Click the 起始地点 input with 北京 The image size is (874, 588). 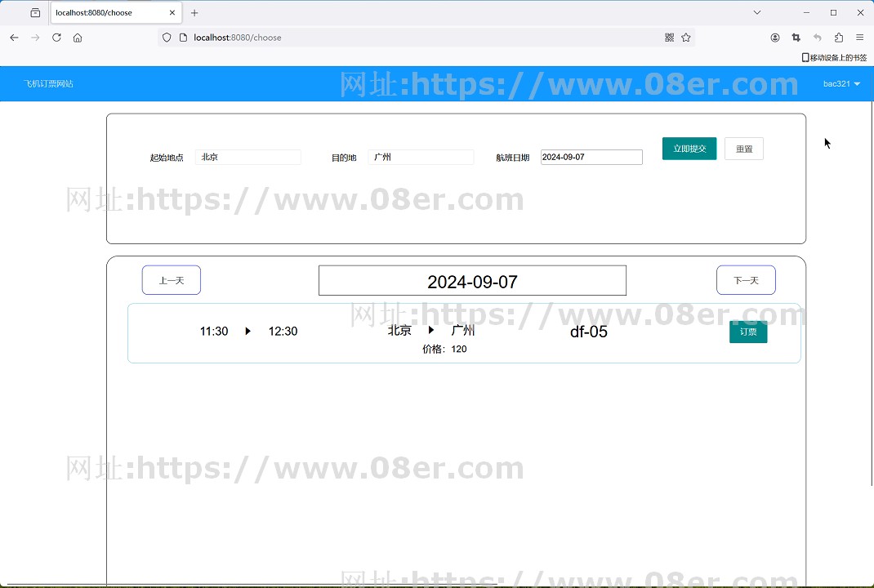click(x=248, y=157)
